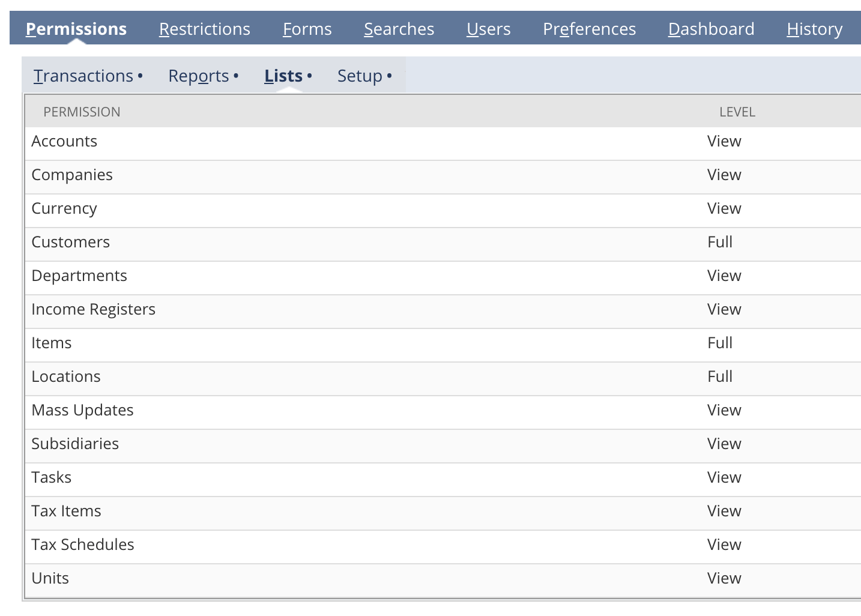Click the Full level for Customers
This screenshot has height=616, width=861.
(720, 242)
